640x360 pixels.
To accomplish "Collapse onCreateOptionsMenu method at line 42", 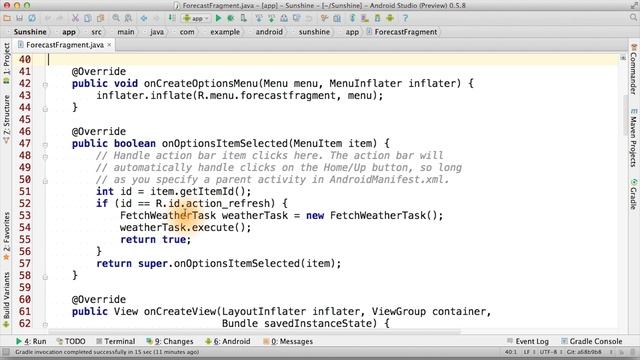I will click(x=45, y=85).
